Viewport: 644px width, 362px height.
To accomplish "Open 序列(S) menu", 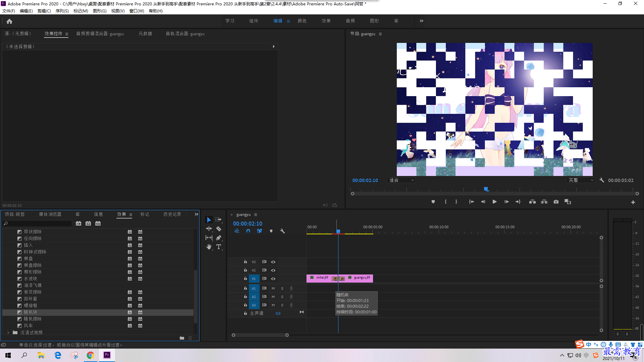I will pos(62,11).
